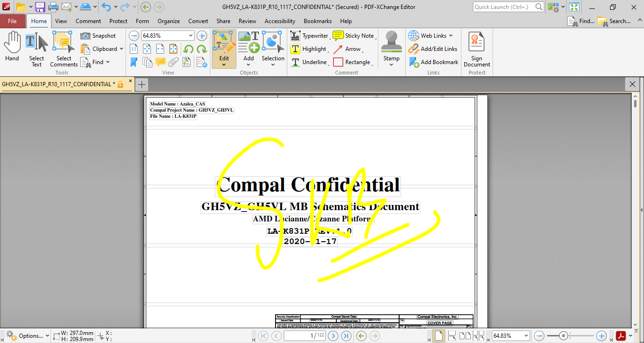
Task: Click the Save icon in quick access toolbar
Action: 40,7
